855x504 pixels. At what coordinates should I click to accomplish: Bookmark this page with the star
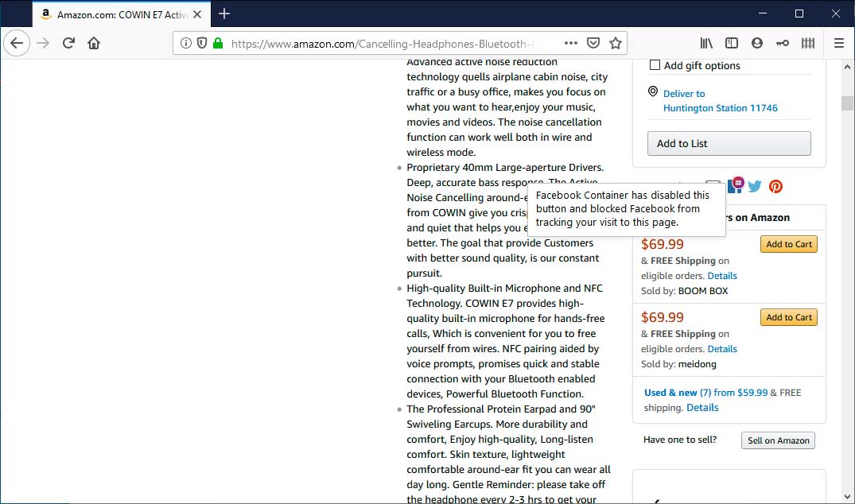click(x=616, y=43)
